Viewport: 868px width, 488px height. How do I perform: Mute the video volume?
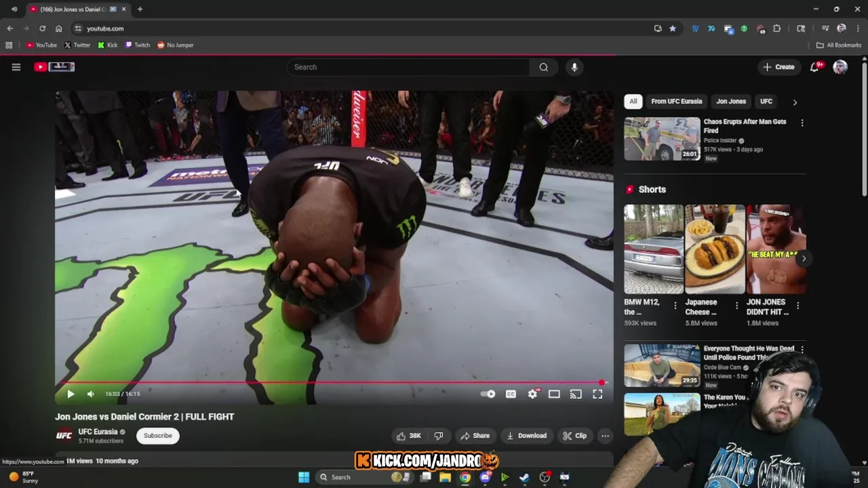[91, 394]
